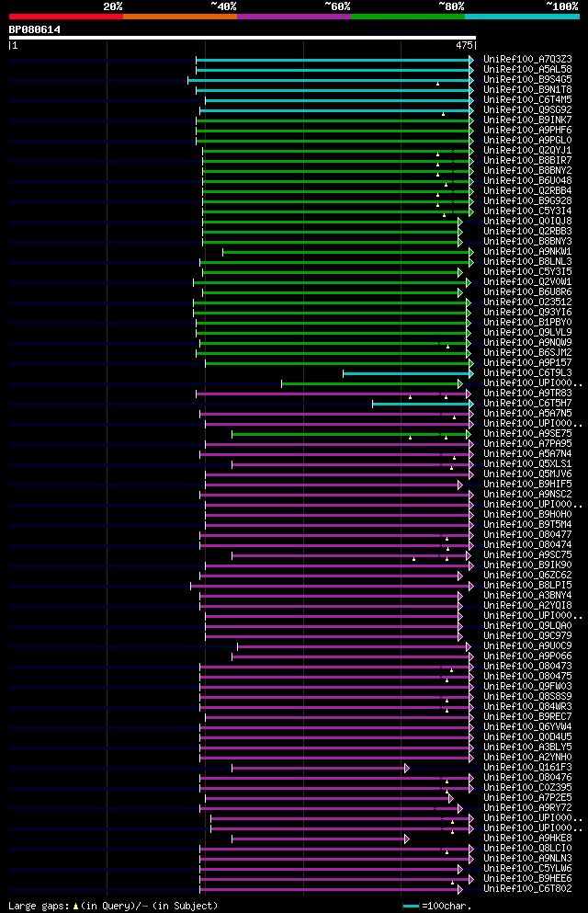Select hit UniRef100_Q5XLS1
588x913 pixels.
pyautogui.click(x=527, y=463)
